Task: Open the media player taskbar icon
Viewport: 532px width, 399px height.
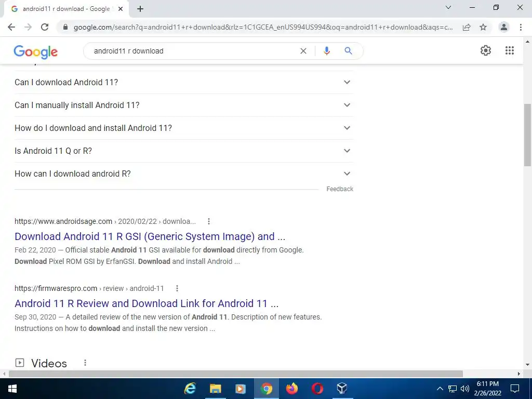Action: coord(241,389)
